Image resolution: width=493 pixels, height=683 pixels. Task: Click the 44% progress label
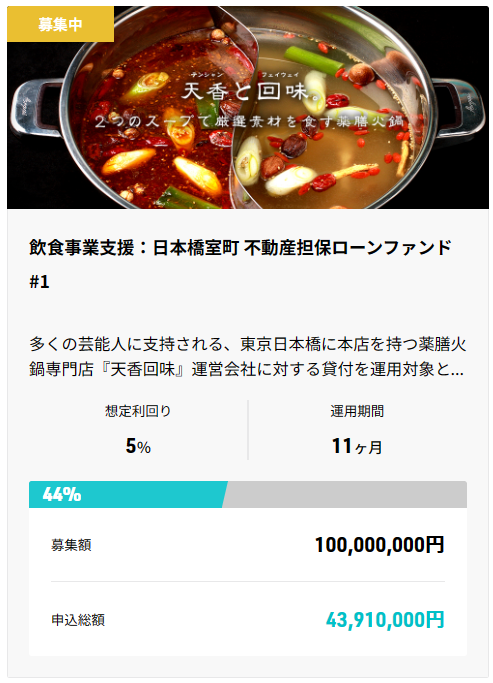[62, 494]
